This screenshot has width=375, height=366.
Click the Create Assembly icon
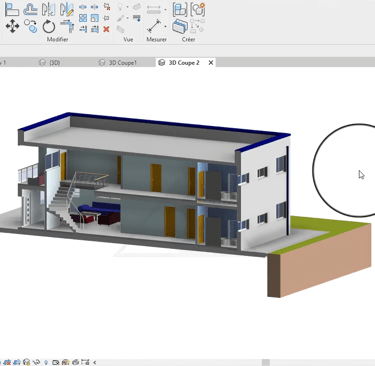tap(180, 9)
